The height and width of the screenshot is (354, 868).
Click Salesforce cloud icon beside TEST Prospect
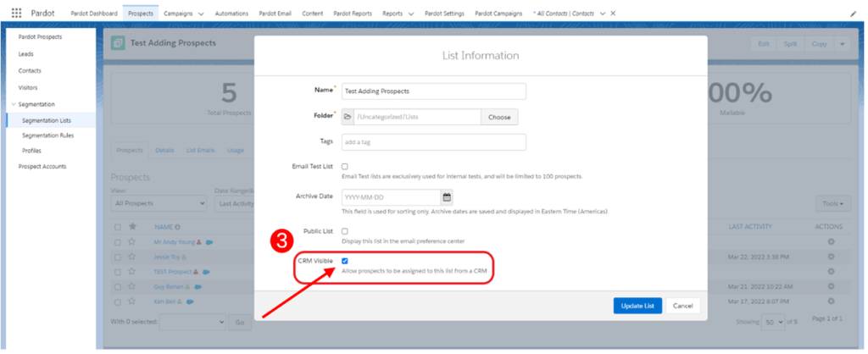[206, 272]
